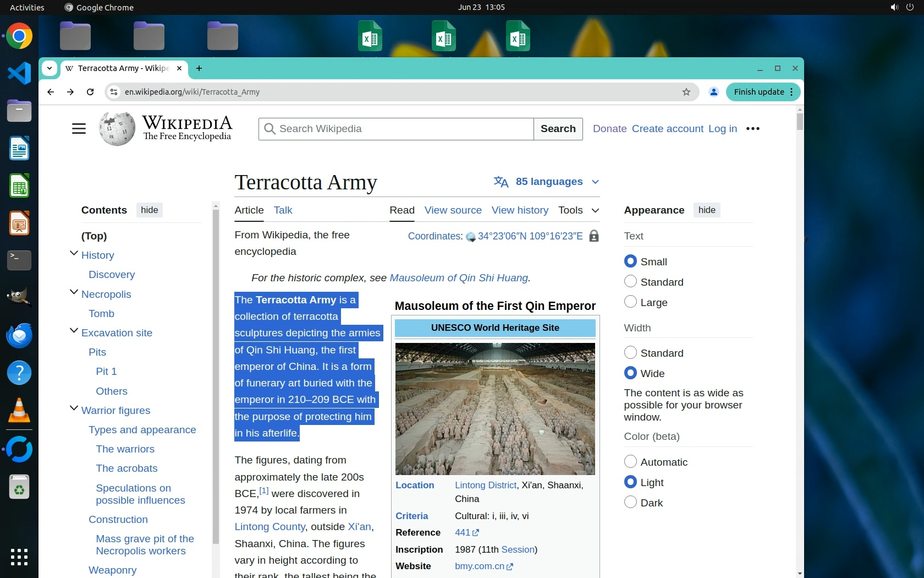Select the Large text size option
This screenshot has height=578, width=924.
(x=630, y=302)
